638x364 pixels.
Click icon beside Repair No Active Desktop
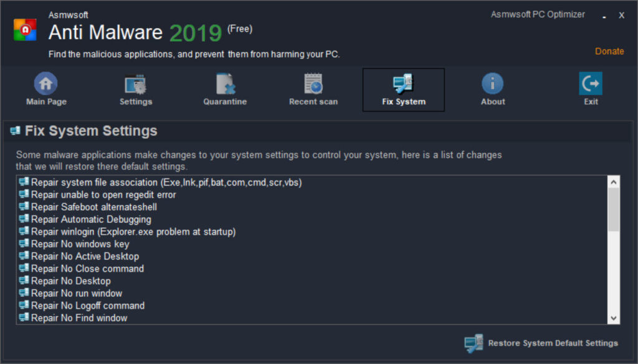coord(24,256)
